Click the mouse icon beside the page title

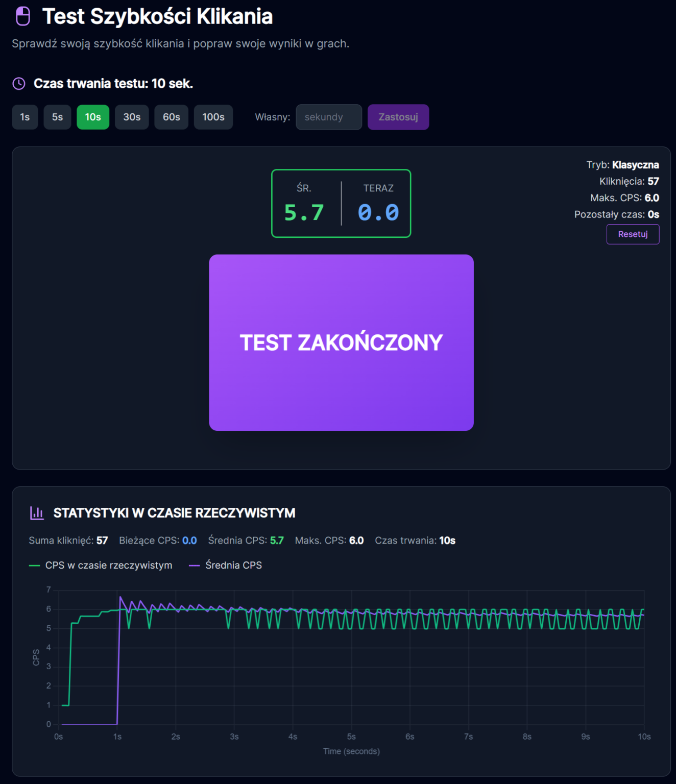point(22,16)
